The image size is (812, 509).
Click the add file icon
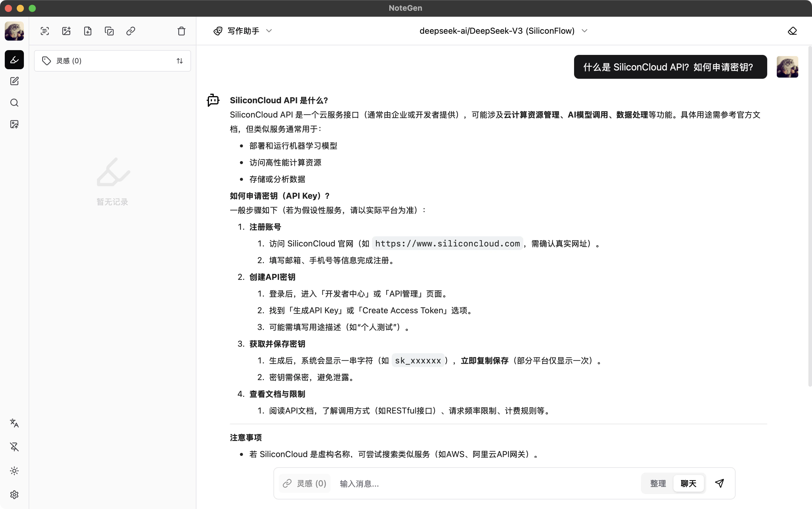[x=87, y=31]
